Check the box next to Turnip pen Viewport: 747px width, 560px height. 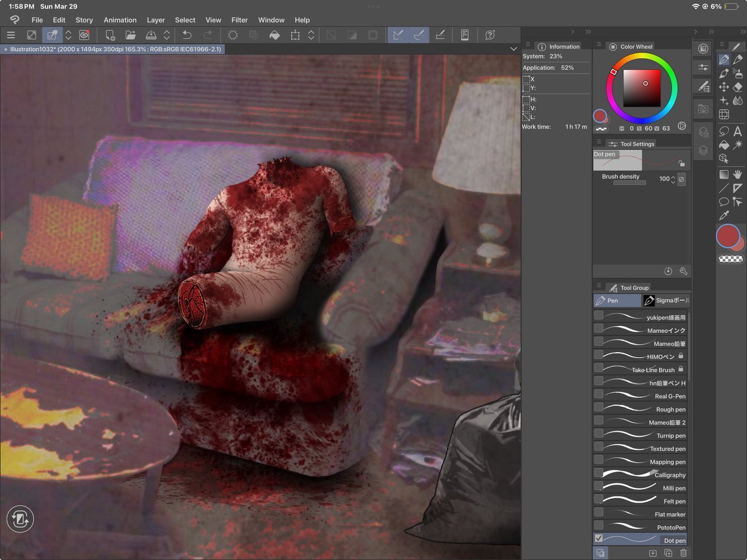[599, 434]
